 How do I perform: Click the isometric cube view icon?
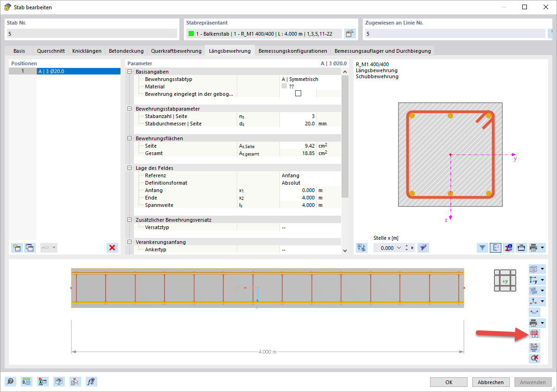533,269
